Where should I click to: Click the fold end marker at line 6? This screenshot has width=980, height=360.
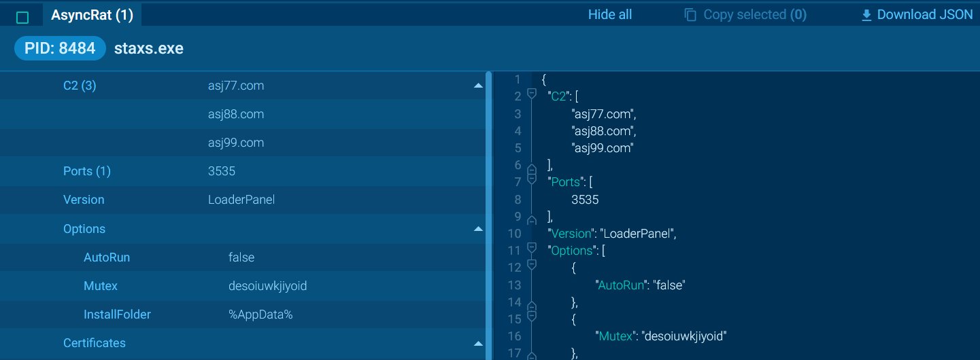[x=532, y=166]
